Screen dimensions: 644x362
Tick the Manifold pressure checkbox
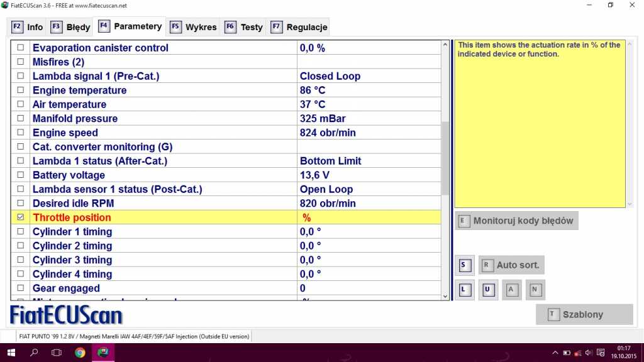(x=21, y=119)
